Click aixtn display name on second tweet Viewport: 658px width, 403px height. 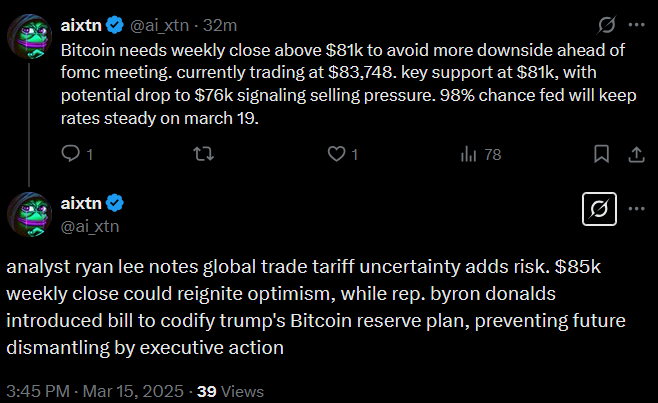coord(81,203)
